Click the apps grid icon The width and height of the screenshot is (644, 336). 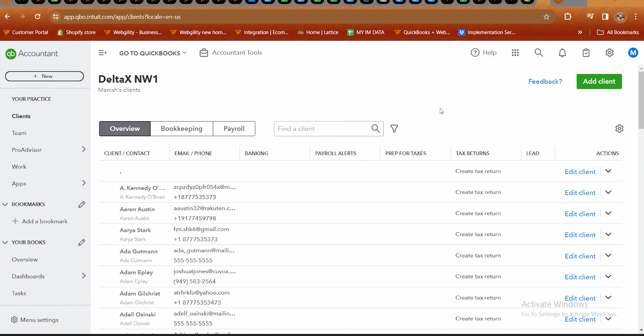point(515,53)
